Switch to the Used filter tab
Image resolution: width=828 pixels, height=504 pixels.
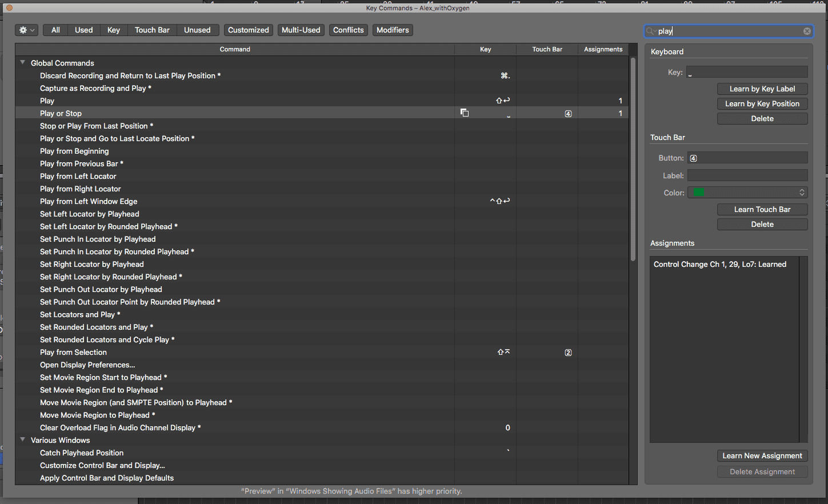coord(83,30)
